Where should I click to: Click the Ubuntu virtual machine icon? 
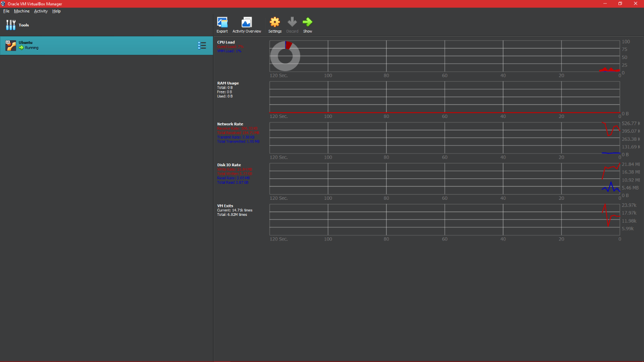pyautogui.click(x=10, y=45)
